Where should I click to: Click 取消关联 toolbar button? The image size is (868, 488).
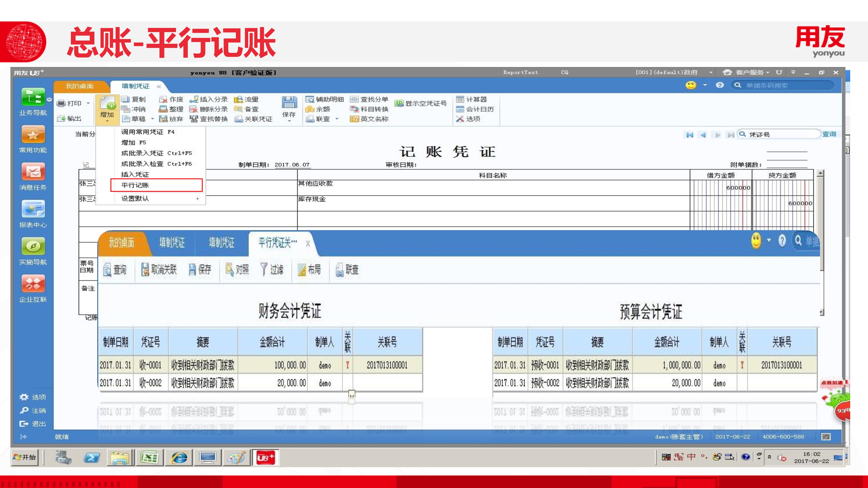[159, 270]
